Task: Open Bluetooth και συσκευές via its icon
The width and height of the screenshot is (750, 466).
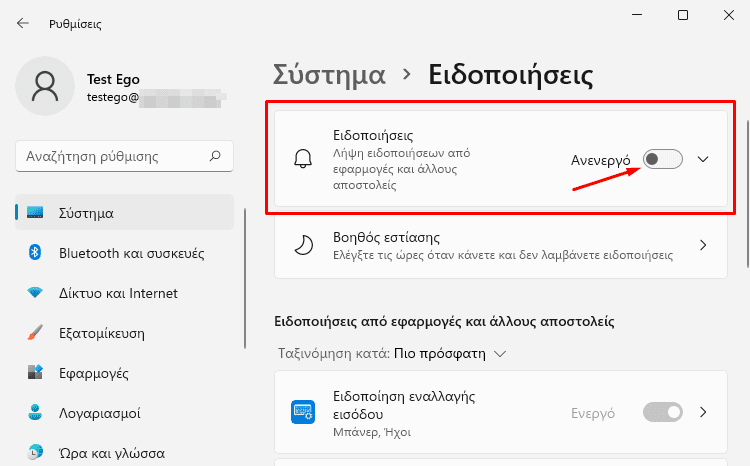Action: (x=35, y=252)
